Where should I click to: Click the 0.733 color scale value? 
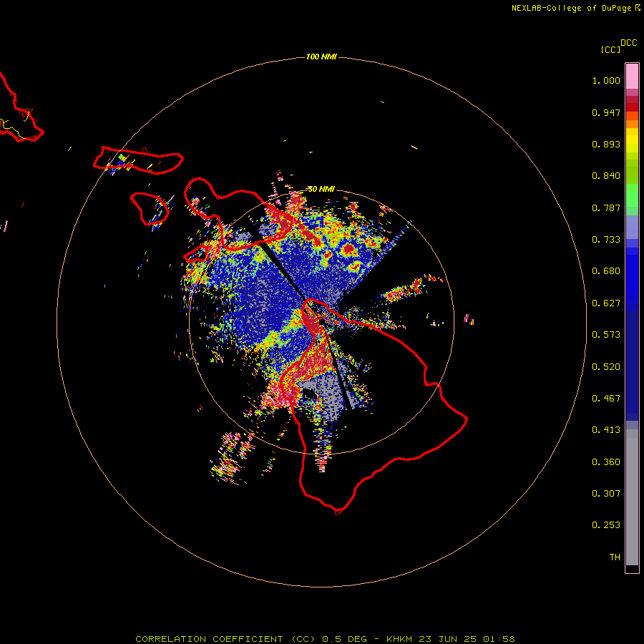606,240
